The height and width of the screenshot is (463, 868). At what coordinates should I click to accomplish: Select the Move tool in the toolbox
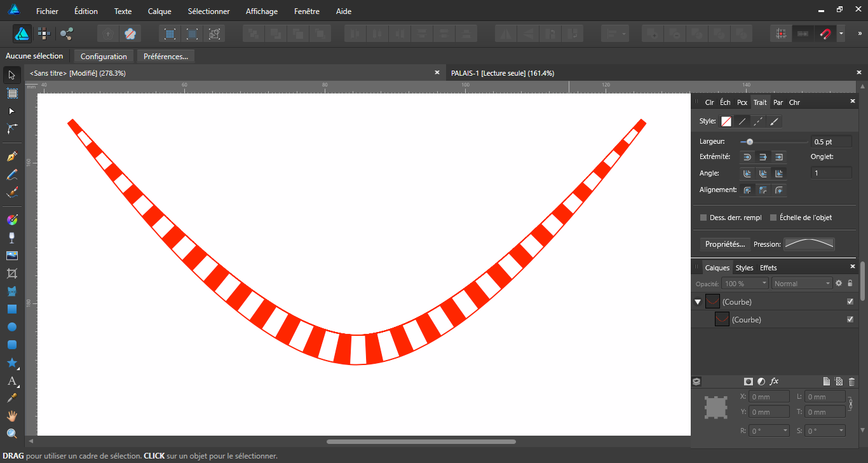(11, 75)
